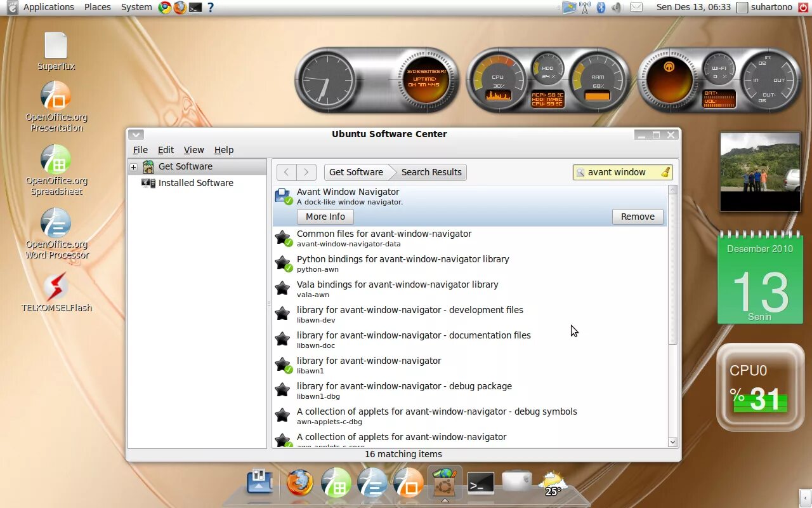This screenshot has width=812, height=508.
Task: Open the Help menu
Action: 224,150
